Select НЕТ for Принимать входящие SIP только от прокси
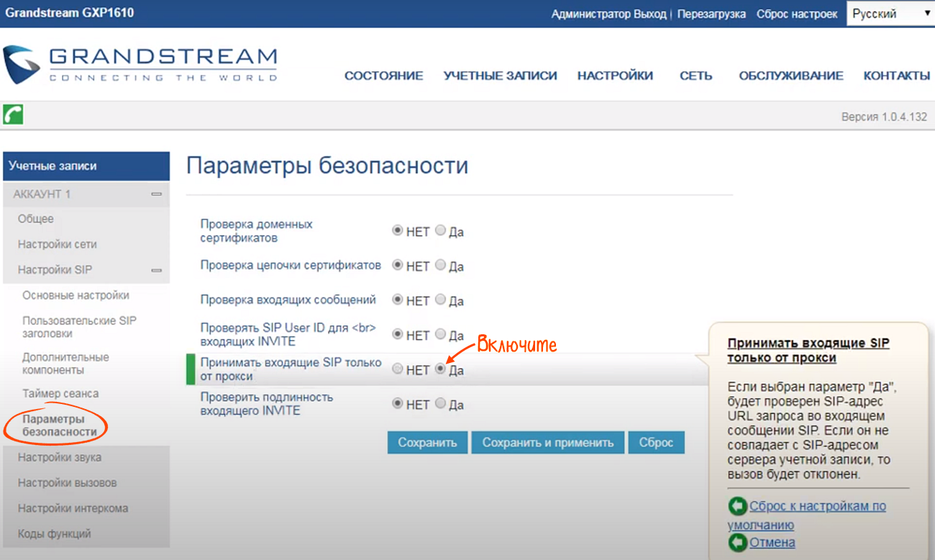Image resolution: width=935 pixels, height=560 pixels. coord(397,369)
